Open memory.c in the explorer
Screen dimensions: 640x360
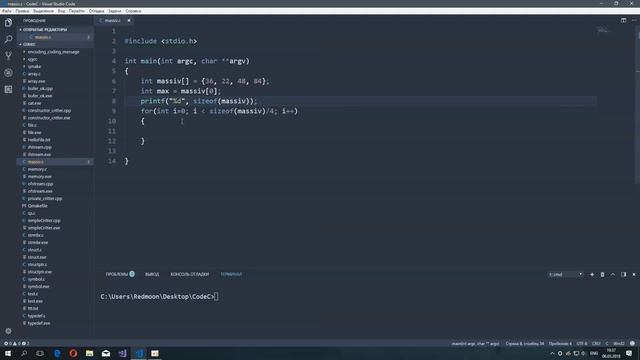[38, 169]
